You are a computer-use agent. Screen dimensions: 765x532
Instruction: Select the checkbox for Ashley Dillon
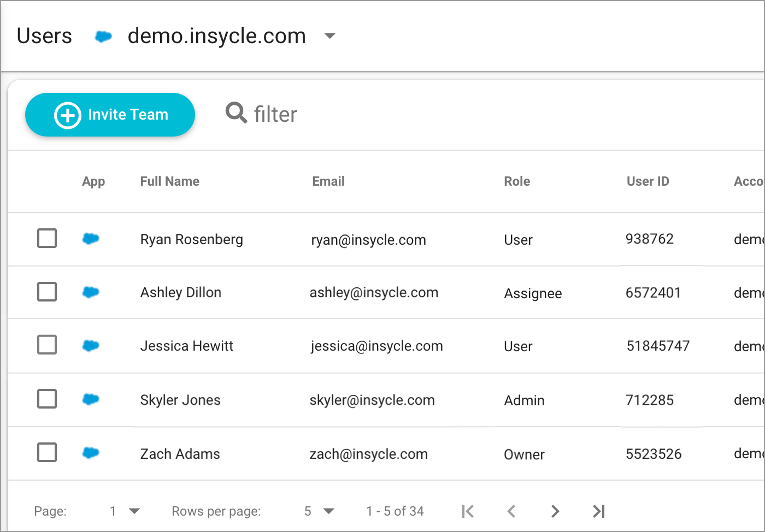coord(47,292)
